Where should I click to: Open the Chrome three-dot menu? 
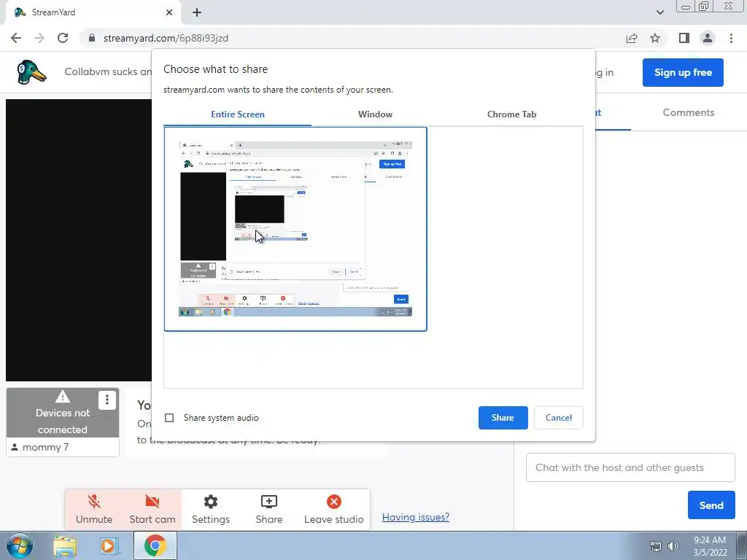point(731,38)
